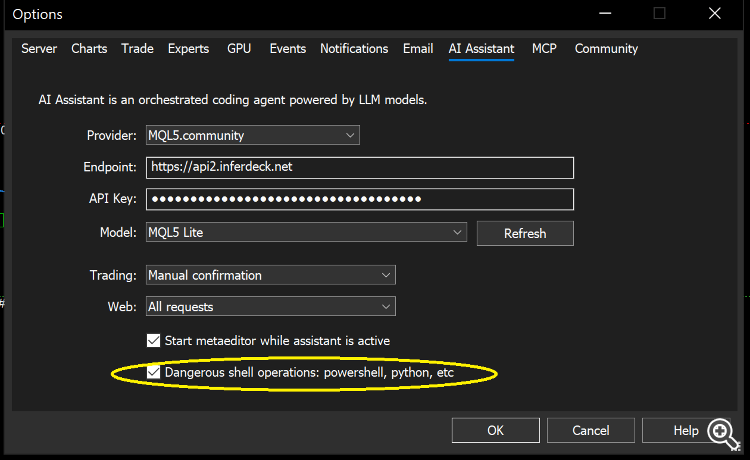The image size is (750, 460).
Task: Click the AI Assistant description text
Action: 232,100
